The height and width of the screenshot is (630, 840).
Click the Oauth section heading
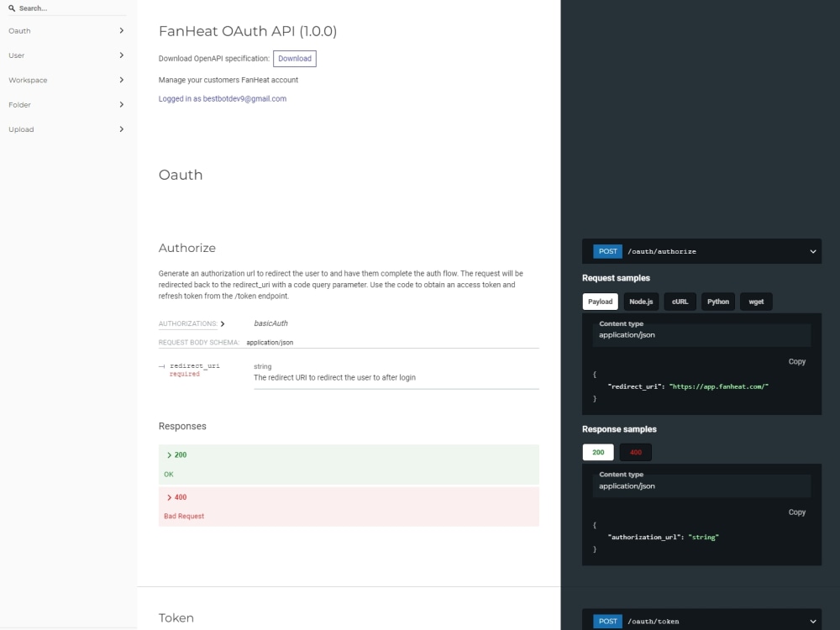coord(181,175)
